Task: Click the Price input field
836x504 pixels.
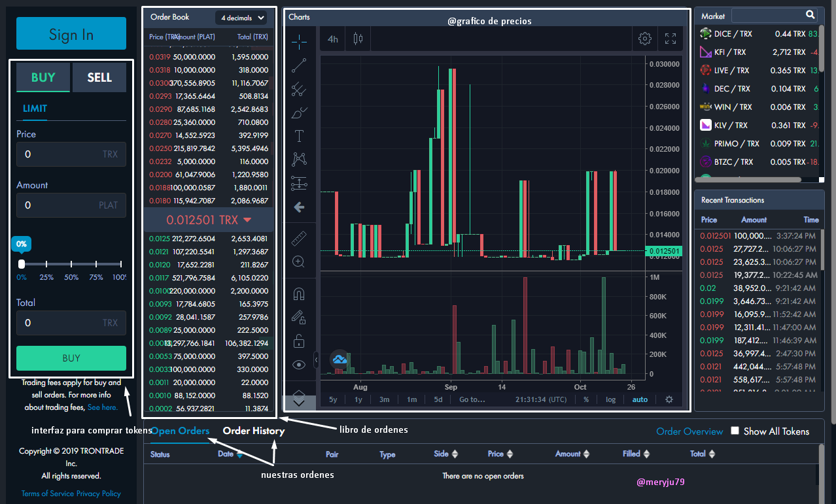Action: pyautogui.click(x=71, y=154)
